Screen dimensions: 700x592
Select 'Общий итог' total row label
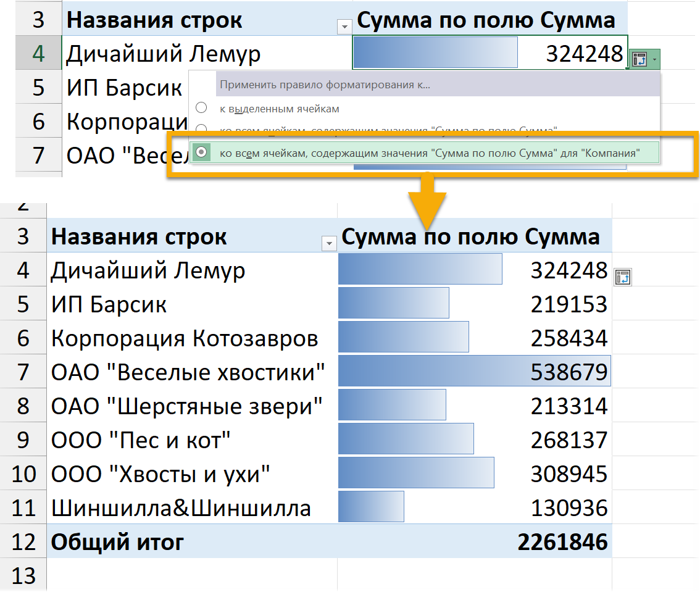pos(192,541)
